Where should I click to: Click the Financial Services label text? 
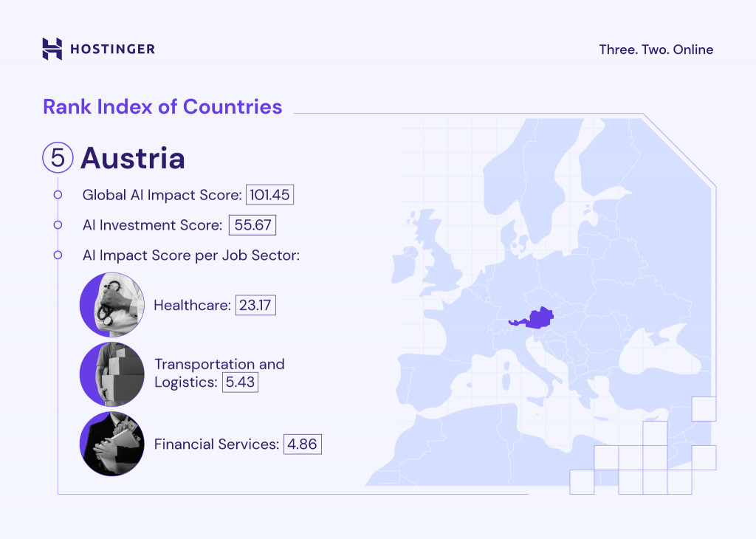coord(216,444)
